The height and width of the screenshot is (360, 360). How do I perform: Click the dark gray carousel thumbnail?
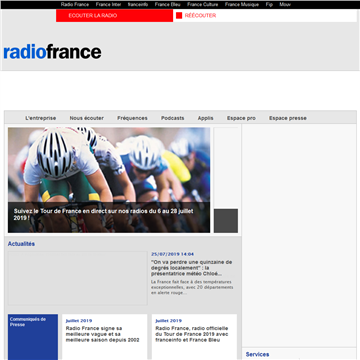pyautogui.click(x=226, y=221)
